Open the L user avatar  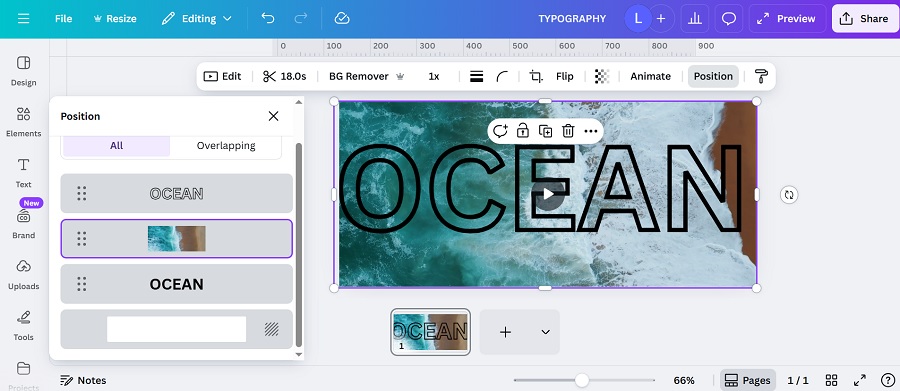pos(638,18)
